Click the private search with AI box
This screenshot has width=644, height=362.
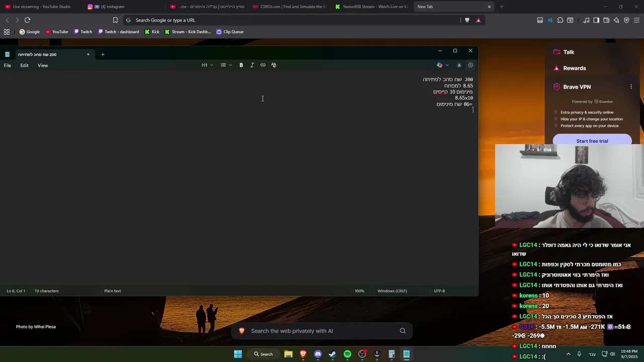click(x=322, y=331)
